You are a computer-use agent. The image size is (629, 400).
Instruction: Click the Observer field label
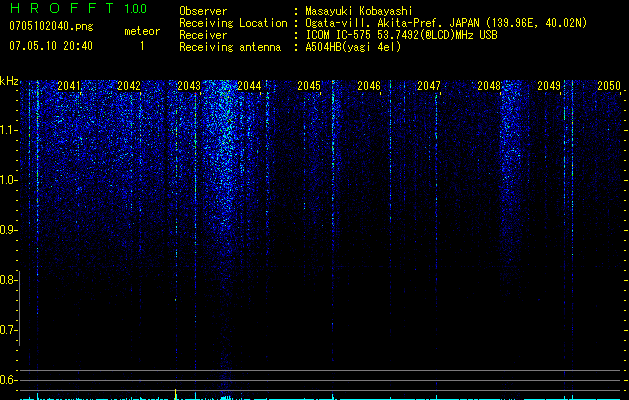point(203,11)
